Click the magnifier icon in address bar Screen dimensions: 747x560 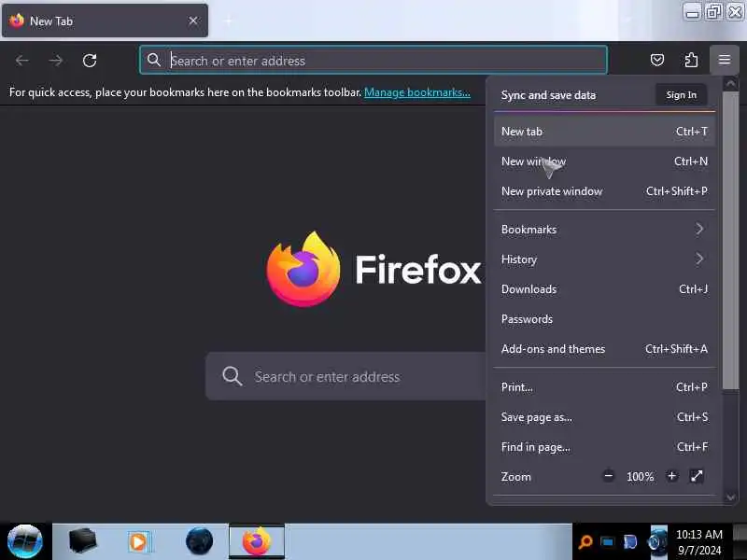tap(153, 60)
